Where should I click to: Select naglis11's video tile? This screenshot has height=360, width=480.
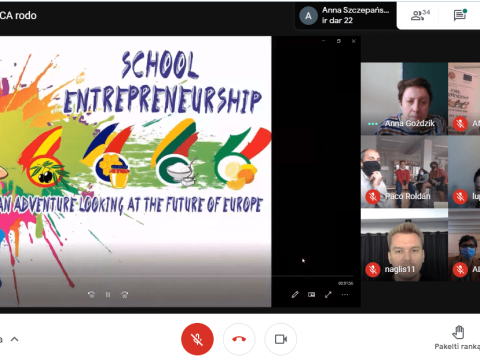coord(404,245)
